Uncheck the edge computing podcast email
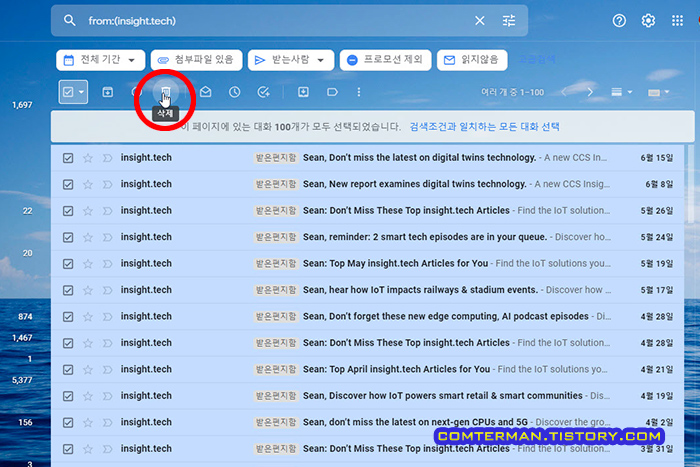The height and width of the screenshot is (467, 700). (68, 317)
